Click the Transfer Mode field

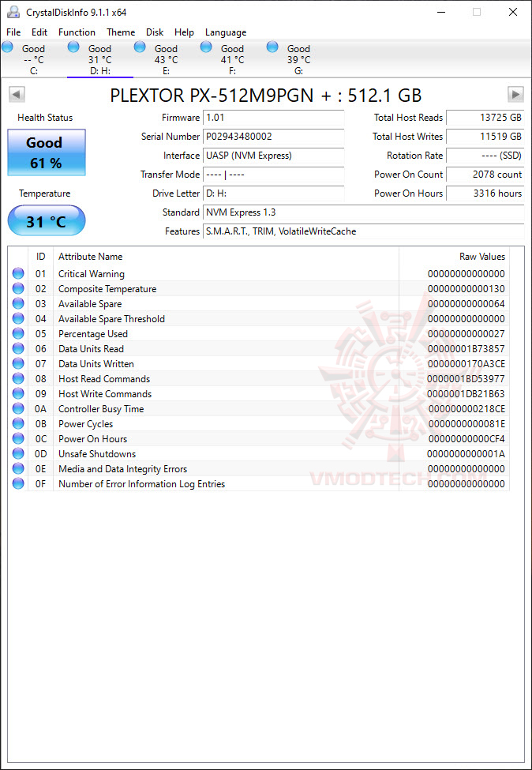pyautogui.click(x=273, y=175)
